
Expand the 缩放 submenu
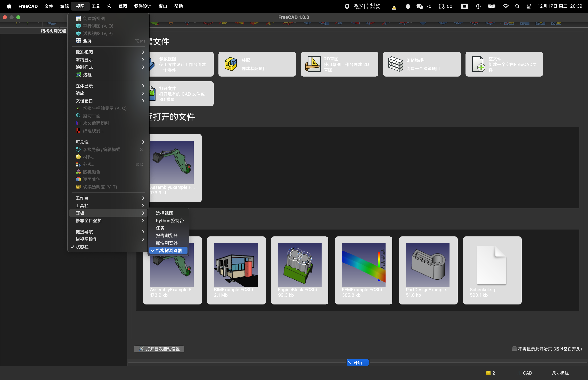coord(108,93)
